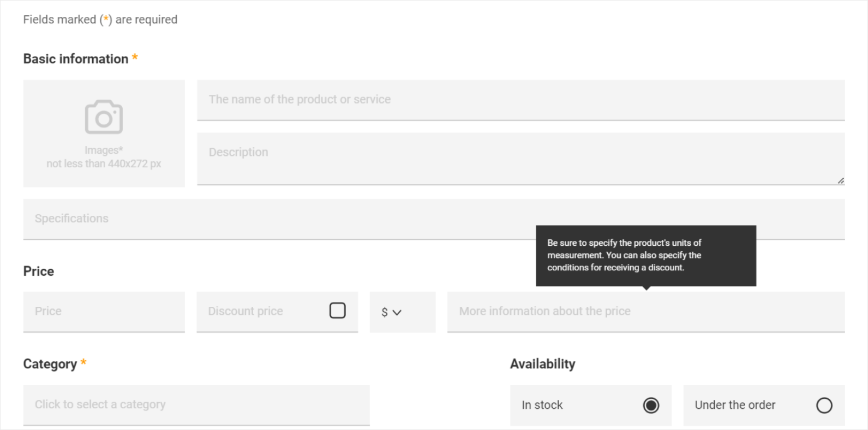Click the dollar sign currency selector
Image resolution: width=868 pixels, height=430 pixels.
point(385,312)
